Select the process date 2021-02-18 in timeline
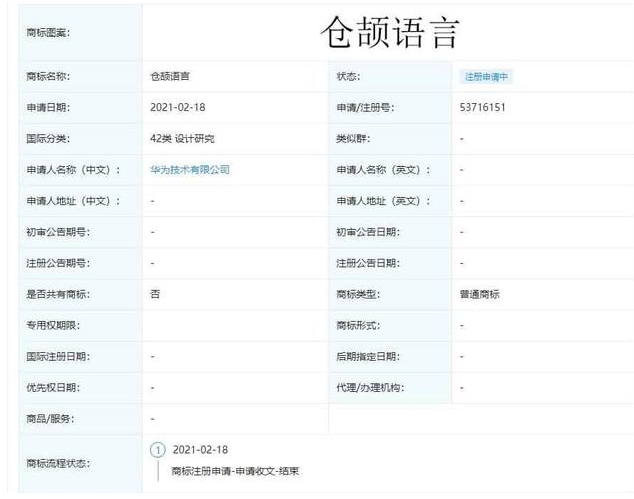 tap(200, 450)
